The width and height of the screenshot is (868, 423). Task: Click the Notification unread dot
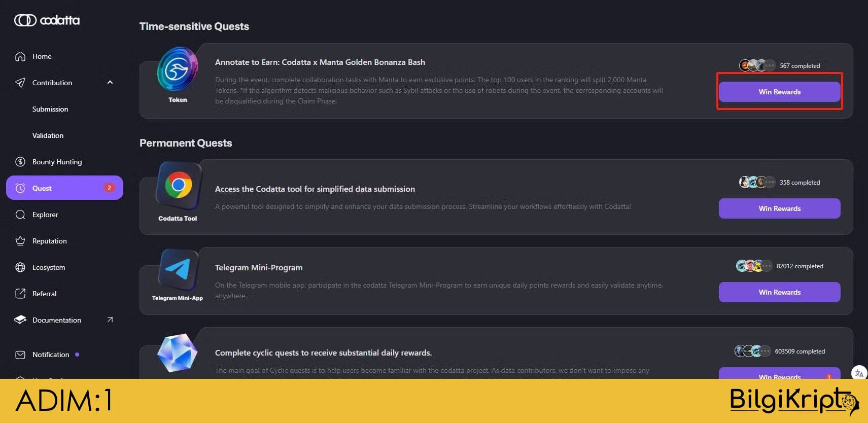(77, 355)
